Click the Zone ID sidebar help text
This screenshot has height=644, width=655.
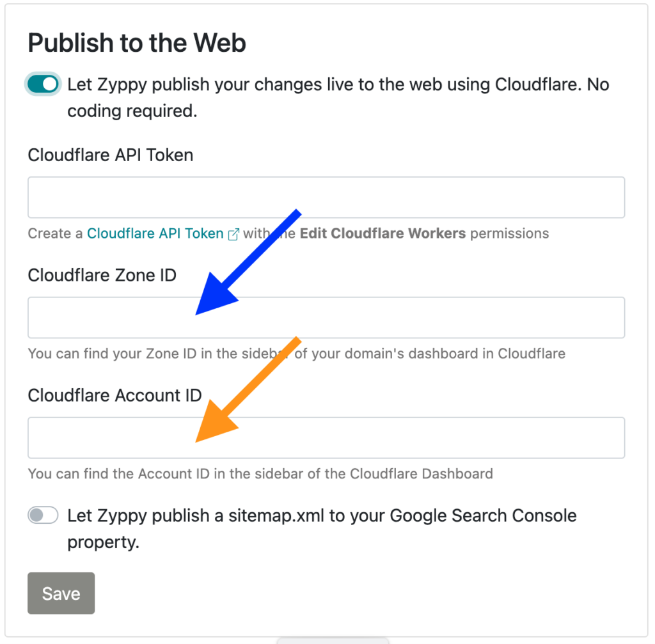tap(296, 354)
